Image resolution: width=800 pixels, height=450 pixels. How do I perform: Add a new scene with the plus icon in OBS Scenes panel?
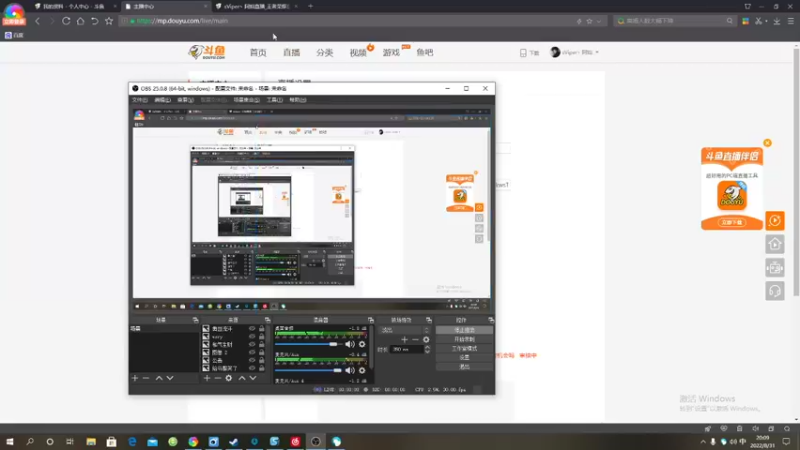135,378
